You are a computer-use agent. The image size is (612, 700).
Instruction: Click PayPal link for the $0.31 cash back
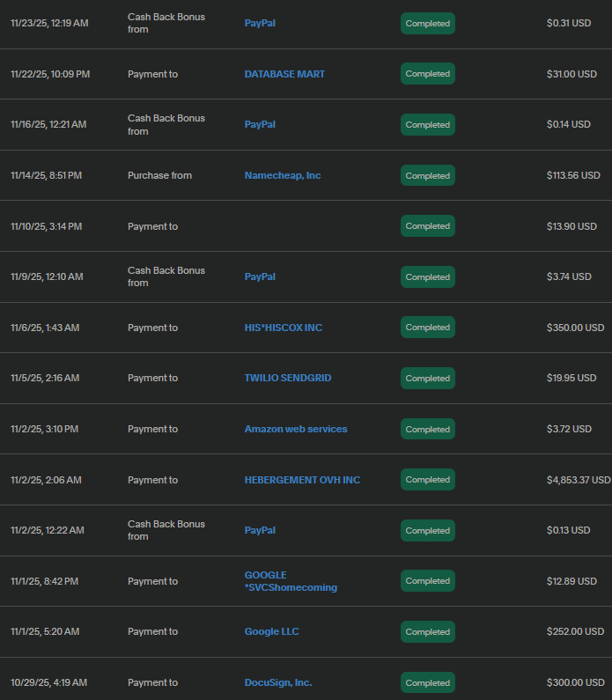260,23
